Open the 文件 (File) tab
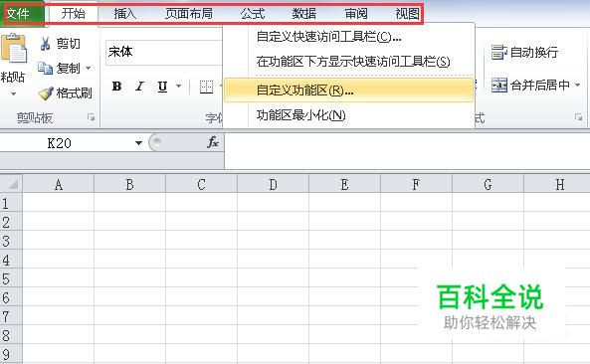 click(22, 14)
